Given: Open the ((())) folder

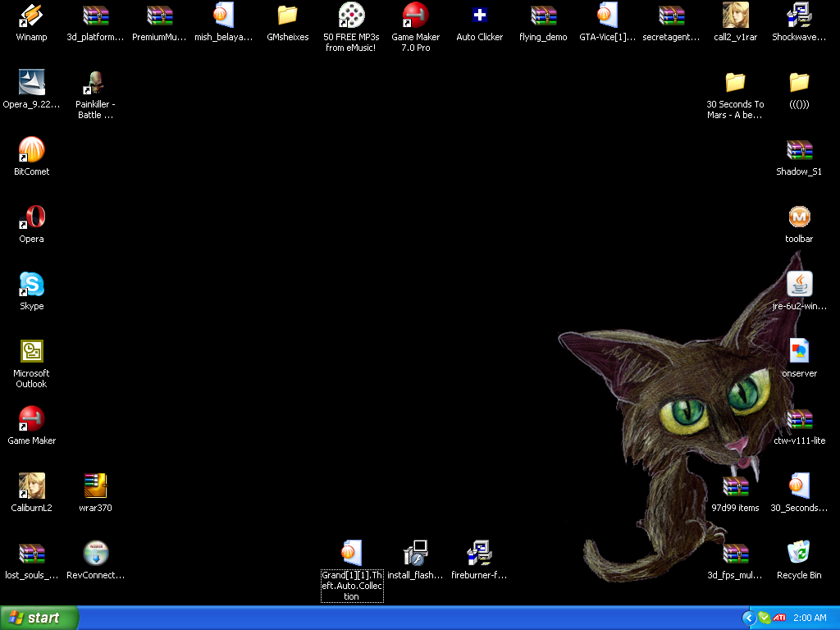Looking at the screenshot, I should coord(799,83).
